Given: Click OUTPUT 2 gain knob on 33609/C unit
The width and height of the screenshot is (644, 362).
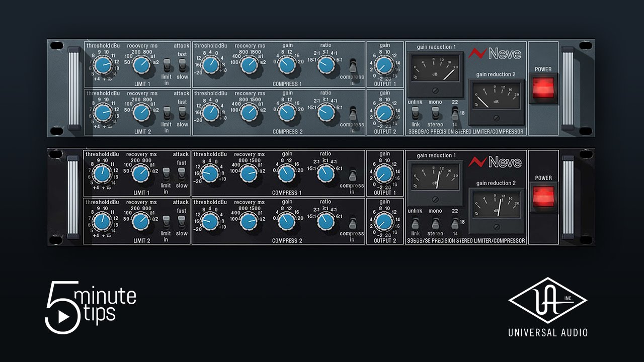Looking at the screenshot, I should 384,113.
